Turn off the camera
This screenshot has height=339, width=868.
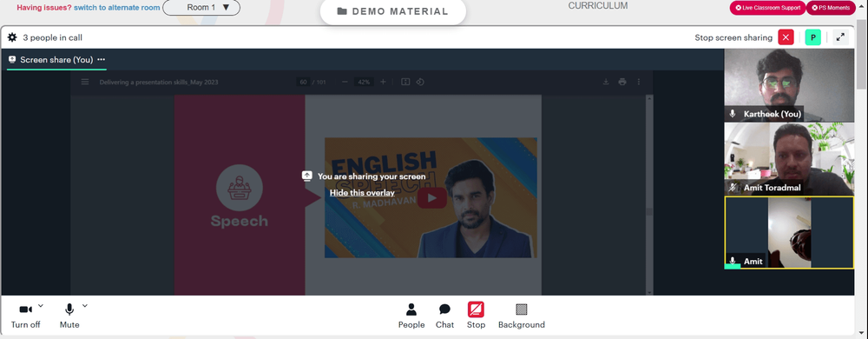25,316
